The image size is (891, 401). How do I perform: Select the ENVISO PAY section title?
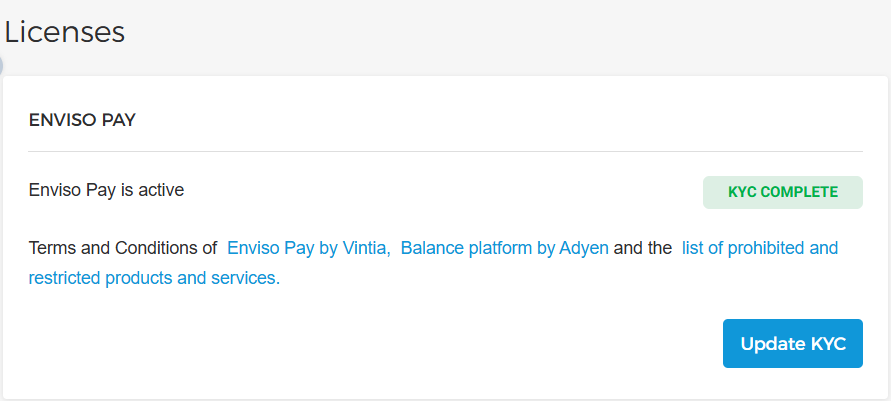click(x=82, y=121)
